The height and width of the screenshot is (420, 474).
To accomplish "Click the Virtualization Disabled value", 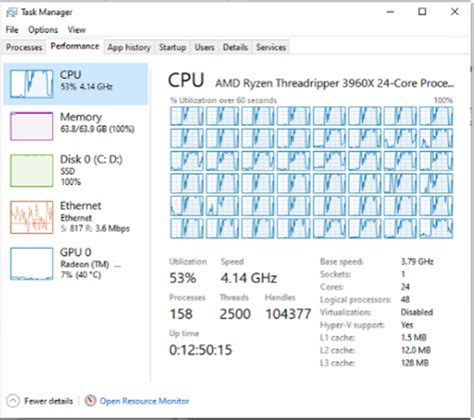I will (x=417, y=312).
